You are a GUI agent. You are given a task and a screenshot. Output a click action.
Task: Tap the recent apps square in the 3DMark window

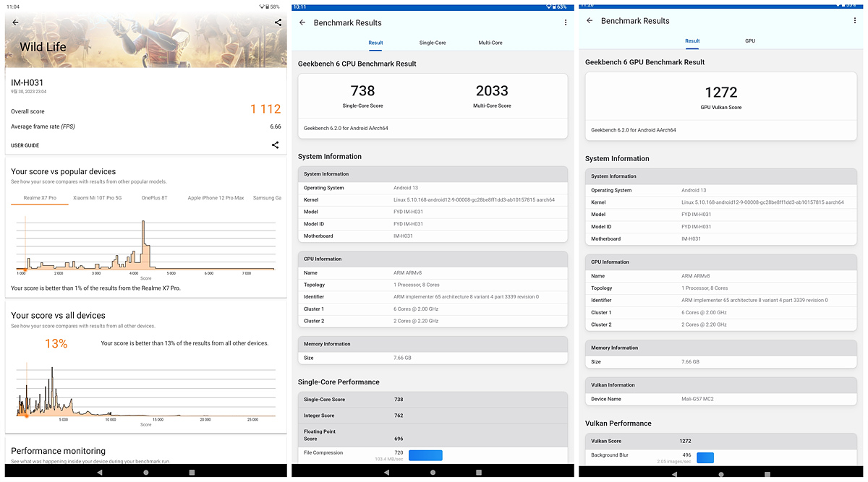click(192, 472)
